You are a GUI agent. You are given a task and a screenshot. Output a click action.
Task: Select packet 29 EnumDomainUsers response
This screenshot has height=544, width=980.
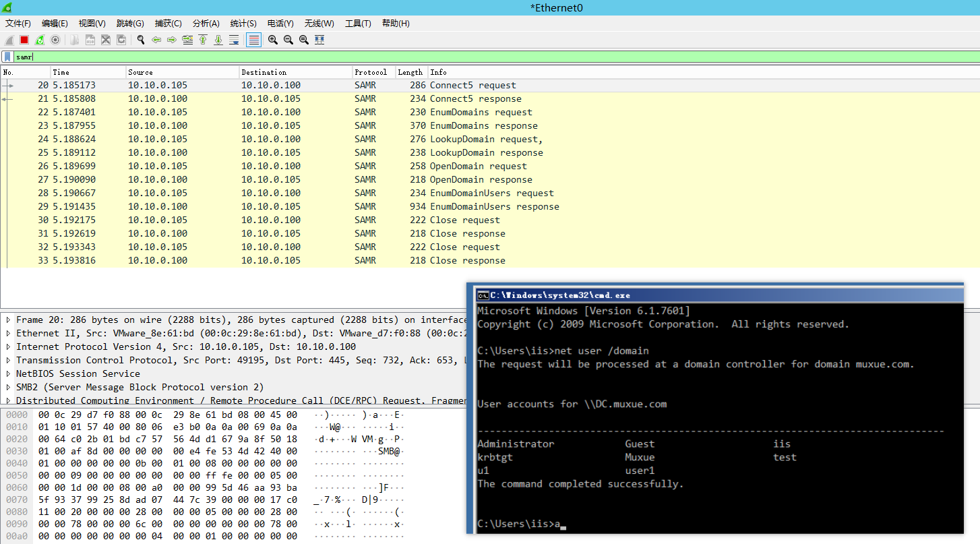[490, 206]
